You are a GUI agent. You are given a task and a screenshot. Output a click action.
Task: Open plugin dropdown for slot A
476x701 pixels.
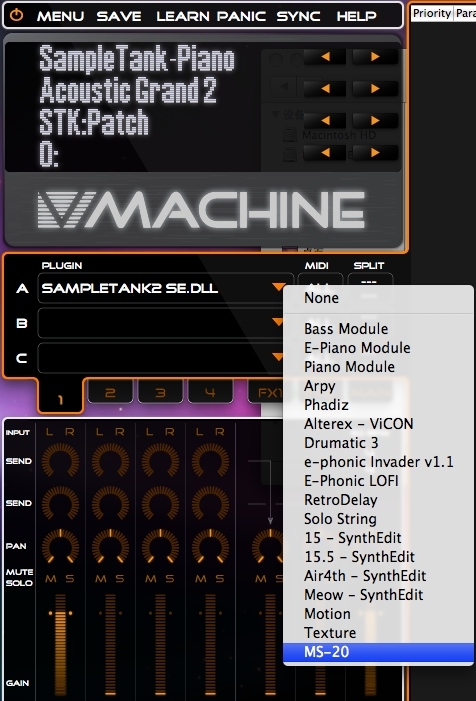[x=278, y=287]
